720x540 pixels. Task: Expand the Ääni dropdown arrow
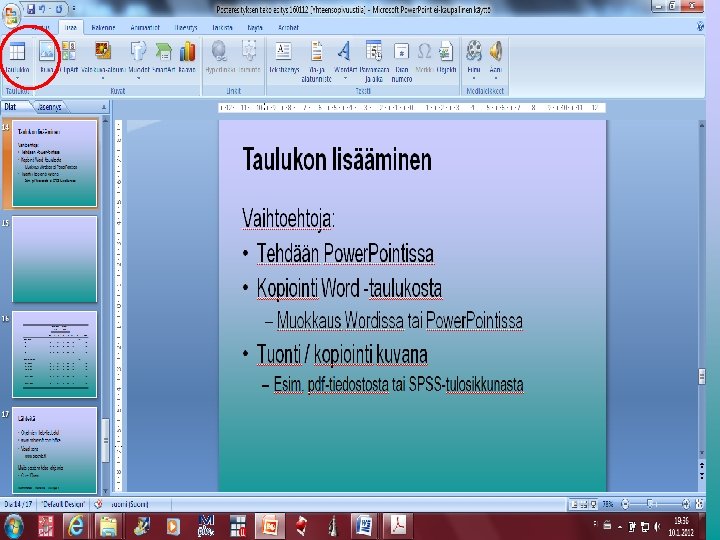[495, 79]
